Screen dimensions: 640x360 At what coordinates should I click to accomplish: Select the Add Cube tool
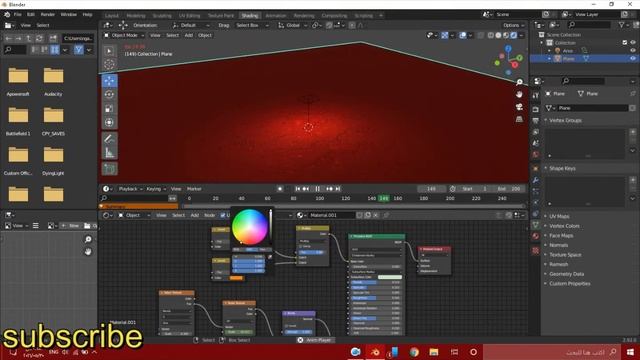coord(109,169)
